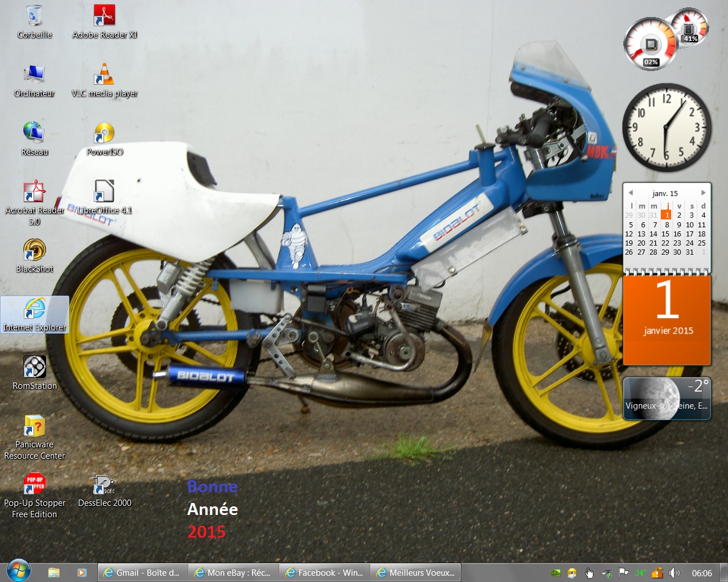Select the Réseau network icon
This screenshot has width=728, height=582.
(x=35, y=139)
